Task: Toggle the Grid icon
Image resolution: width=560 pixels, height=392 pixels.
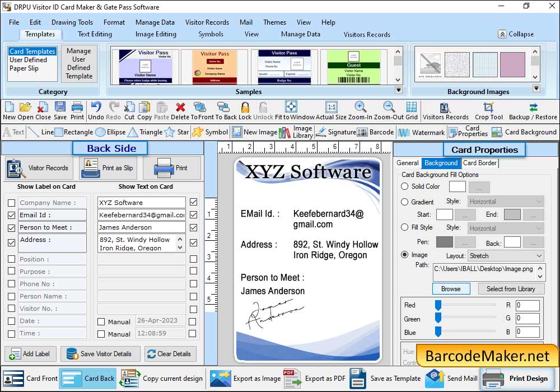Action: [412, 107]
